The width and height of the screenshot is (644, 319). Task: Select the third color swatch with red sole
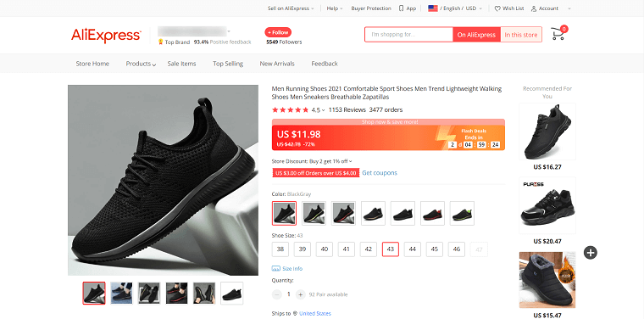pos(343,213)
